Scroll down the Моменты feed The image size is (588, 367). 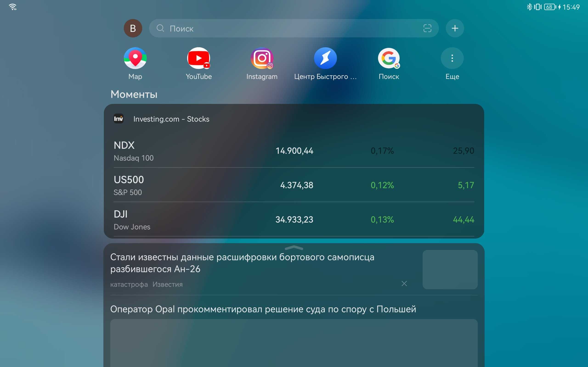tap(294, 246)
